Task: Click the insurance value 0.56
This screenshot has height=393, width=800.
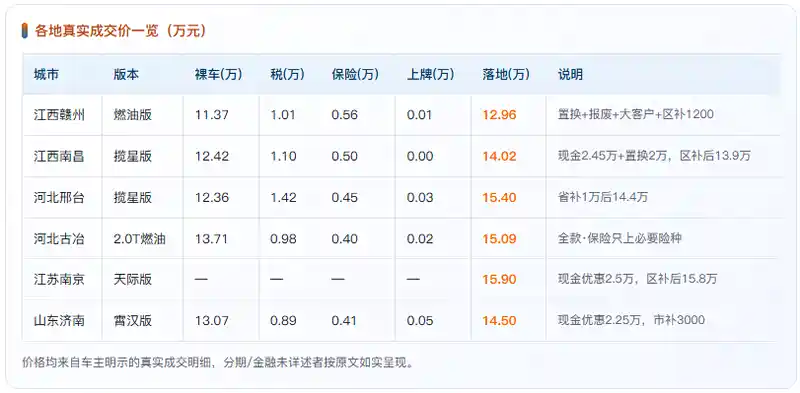Action: point(344,115)
